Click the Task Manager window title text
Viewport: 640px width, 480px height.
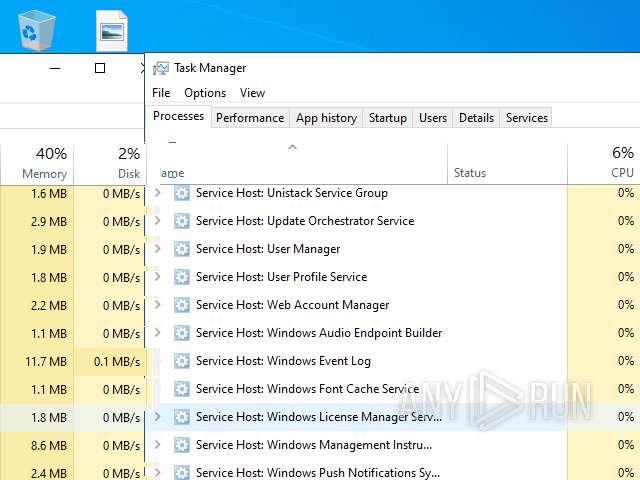coord(210,68)
